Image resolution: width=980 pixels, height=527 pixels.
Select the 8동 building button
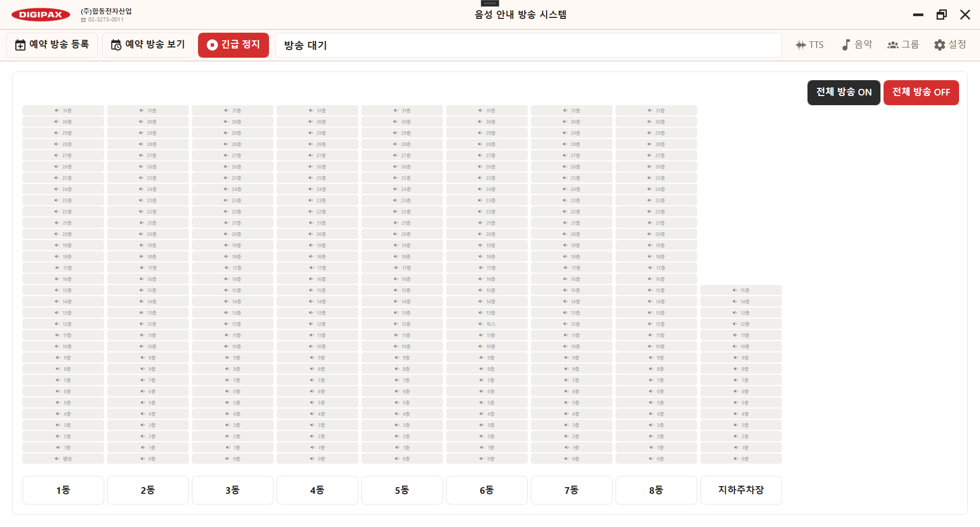coord(656,490)
